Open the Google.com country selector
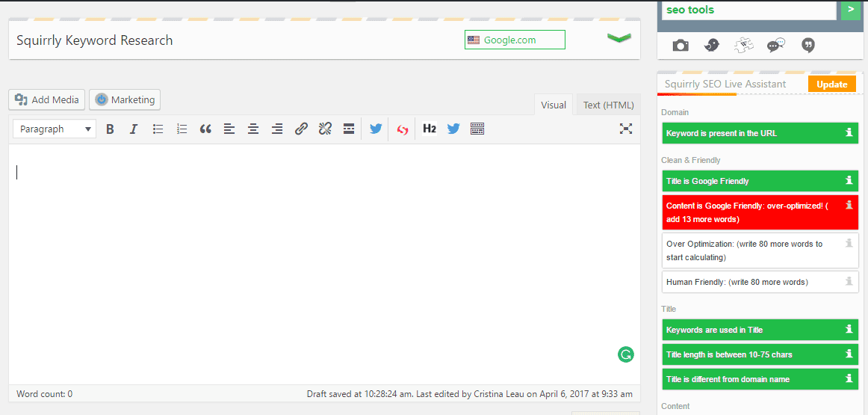The image size is (868, 415). pyautogui.click(x=515, y=40)
